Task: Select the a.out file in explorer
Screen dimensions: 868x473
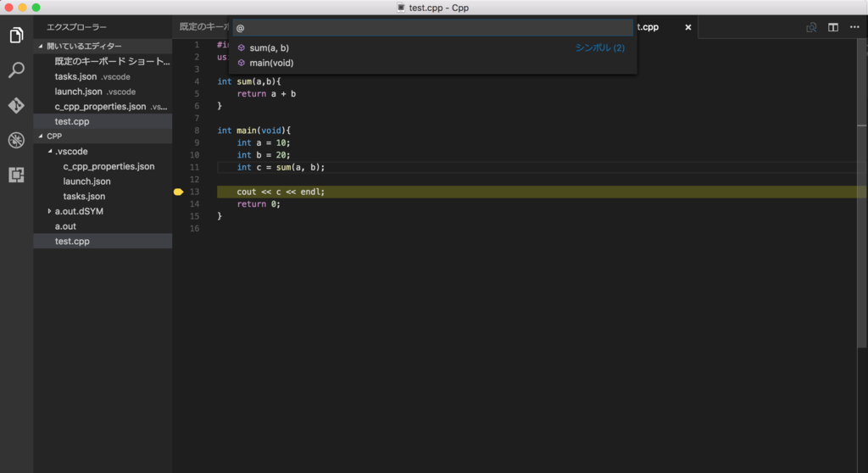Action: [x=103, y=226]
